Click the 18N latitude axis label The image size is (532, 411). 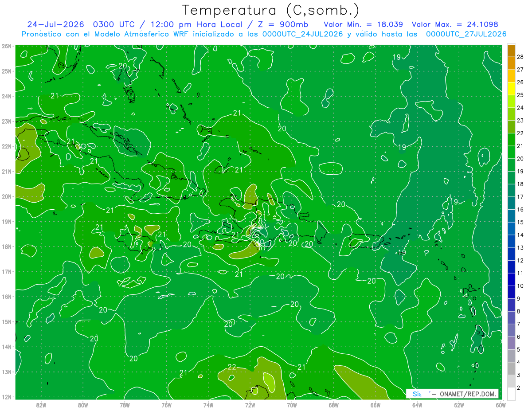point(7,247)
